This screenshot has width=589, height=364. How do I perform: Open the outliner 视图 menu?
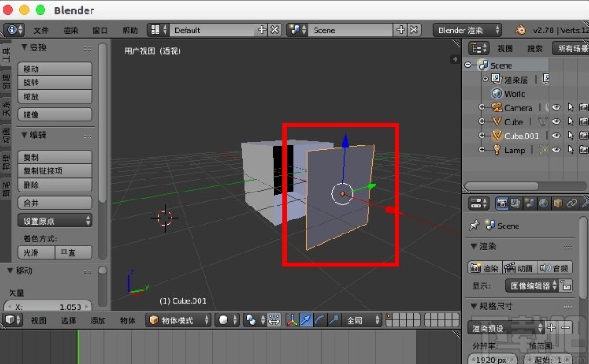(505, 49)
